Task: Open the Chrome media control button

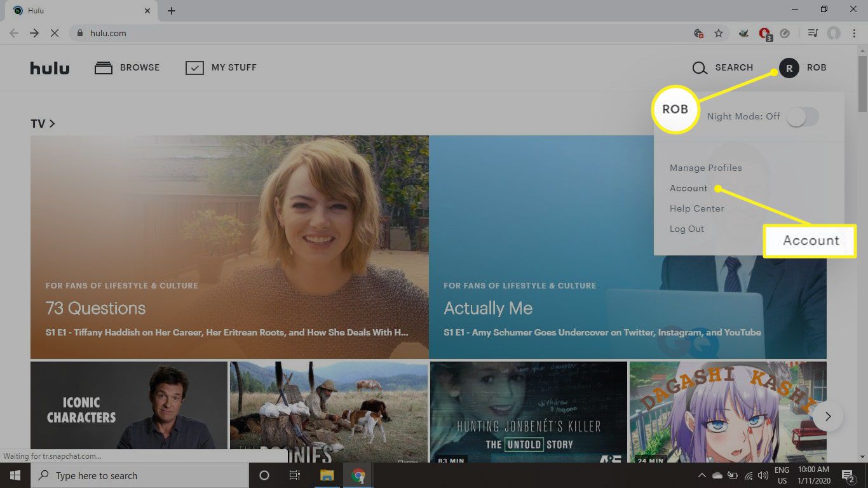Action: pyautogui.click(x=813, y=33)
